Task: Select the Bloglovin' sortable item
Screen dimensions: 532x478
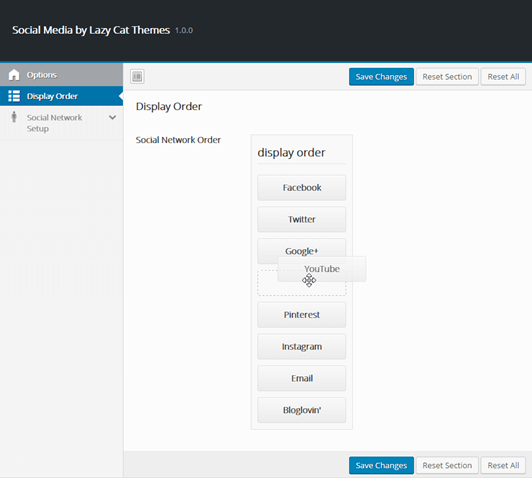Action: (302, 410)
